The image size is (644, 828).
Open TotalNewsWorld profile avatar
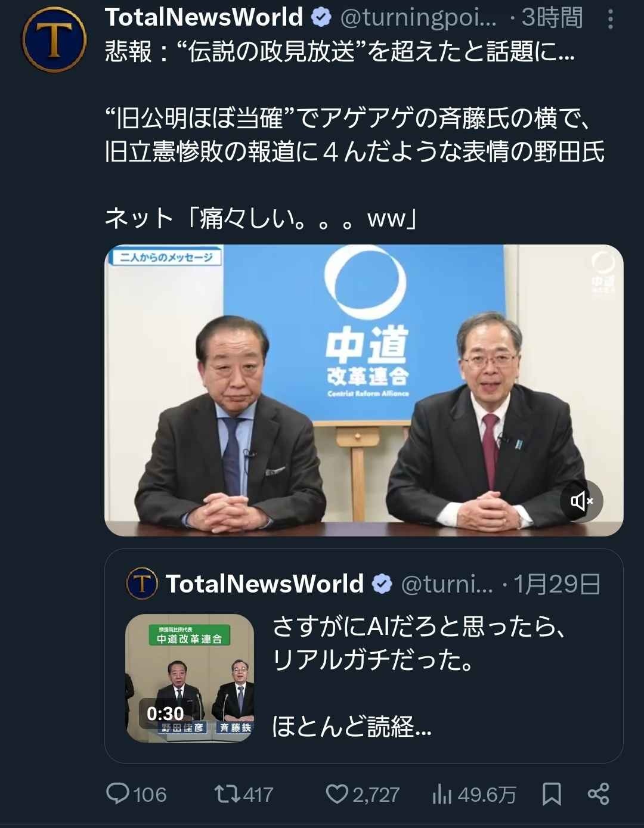click(54, 39)
